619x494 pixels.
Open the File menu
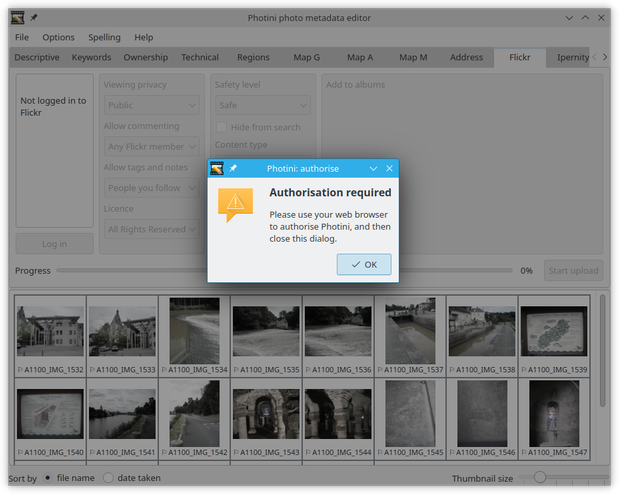point(22,37)
